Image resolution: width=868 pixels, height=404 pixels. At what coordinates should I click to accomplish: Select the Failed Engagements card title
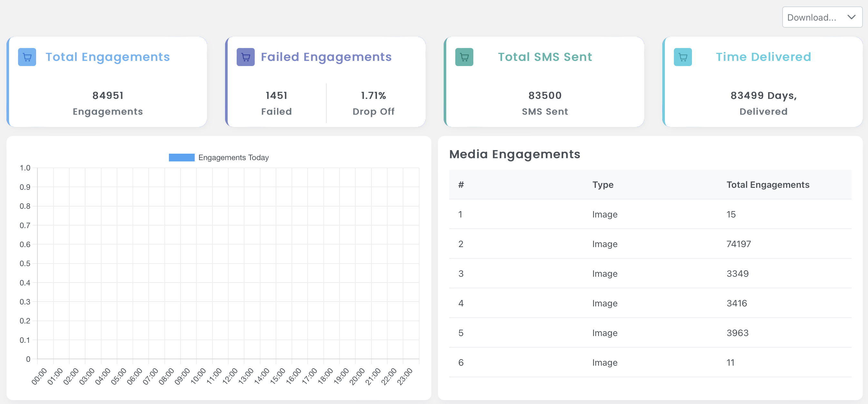click(x=326, y=57)
